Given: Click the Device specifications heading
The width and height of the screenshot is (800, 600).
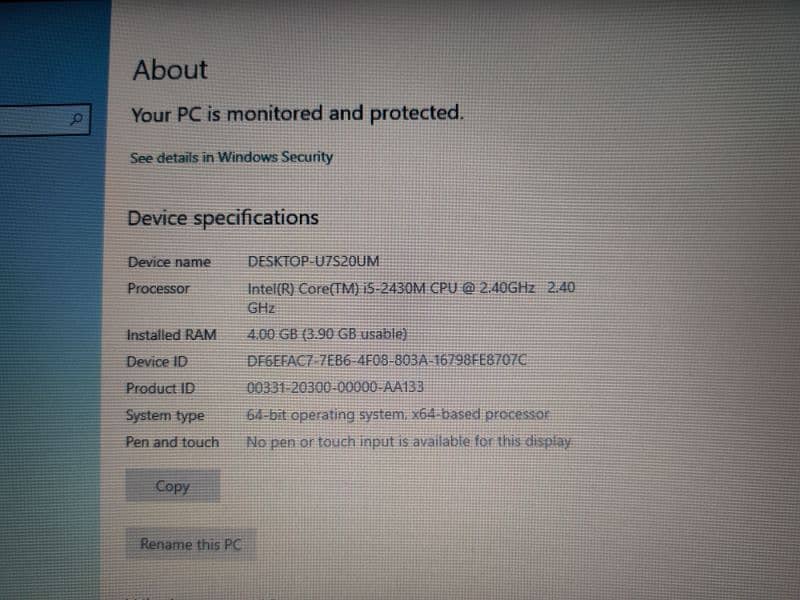Looking at the screenshot, I should [x=223, y=218].
